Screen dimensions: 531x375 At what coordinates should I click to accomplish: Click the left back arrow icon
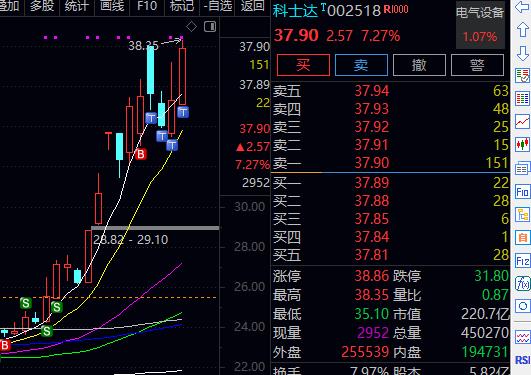(x=522, y=7)
